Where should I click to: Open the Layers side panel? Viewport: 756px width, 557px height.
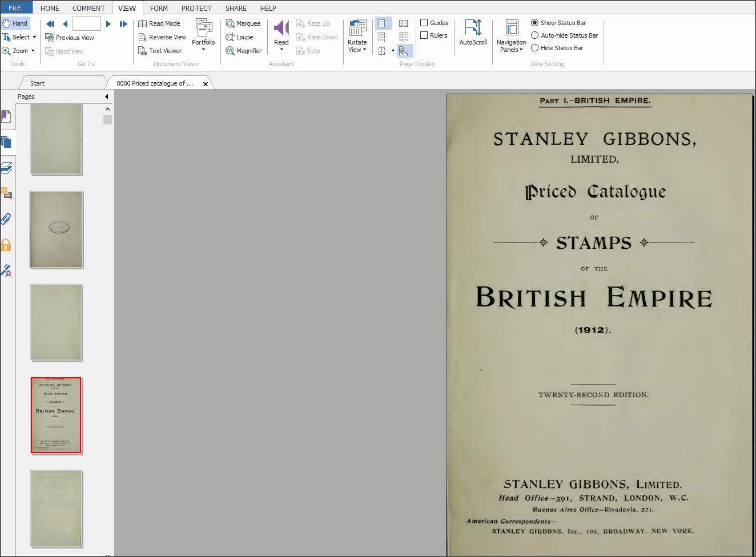click(6, 168)
